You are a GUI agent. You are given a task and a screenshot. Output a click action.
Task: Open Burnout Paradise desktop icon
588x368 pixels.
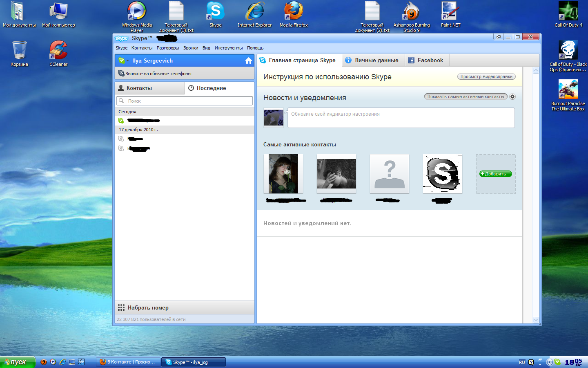point(568,95)
